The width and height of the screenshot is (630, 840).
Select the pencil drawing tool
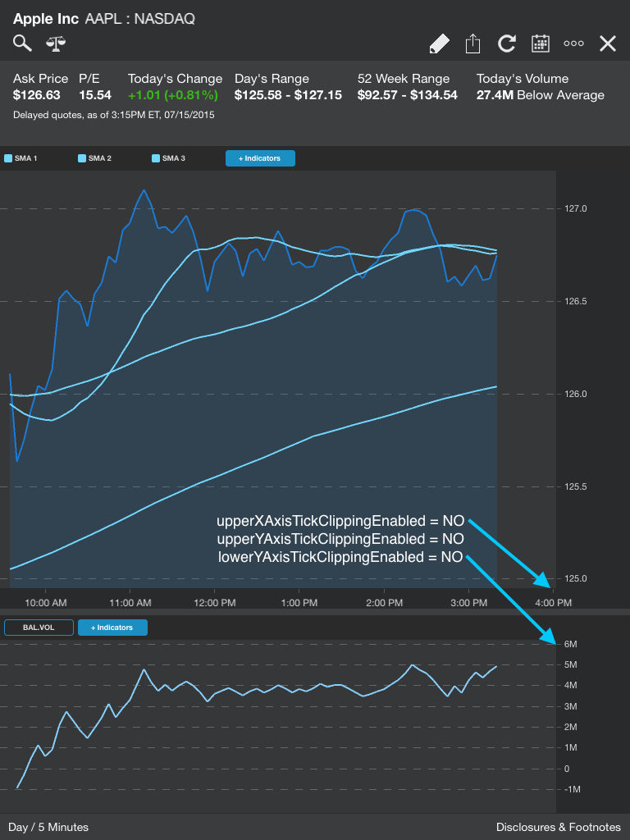[x=440, y=43]
